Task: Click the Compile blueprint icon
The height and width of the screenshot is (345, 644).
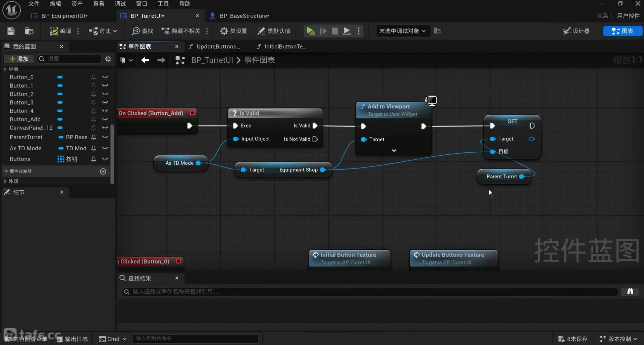Action: click(54, 31)
